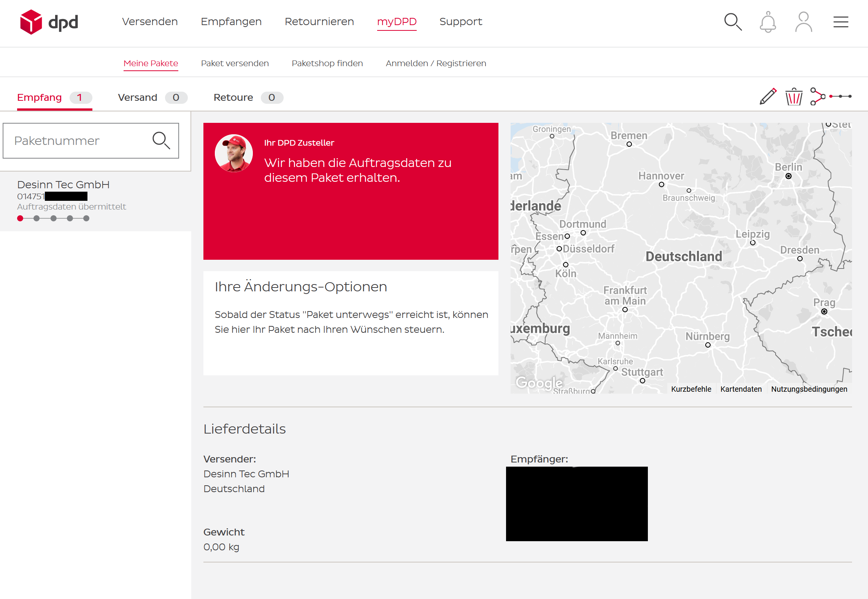Click Nutzungsbedingungen on the map

pyautogui.click(x=809, y=389)
